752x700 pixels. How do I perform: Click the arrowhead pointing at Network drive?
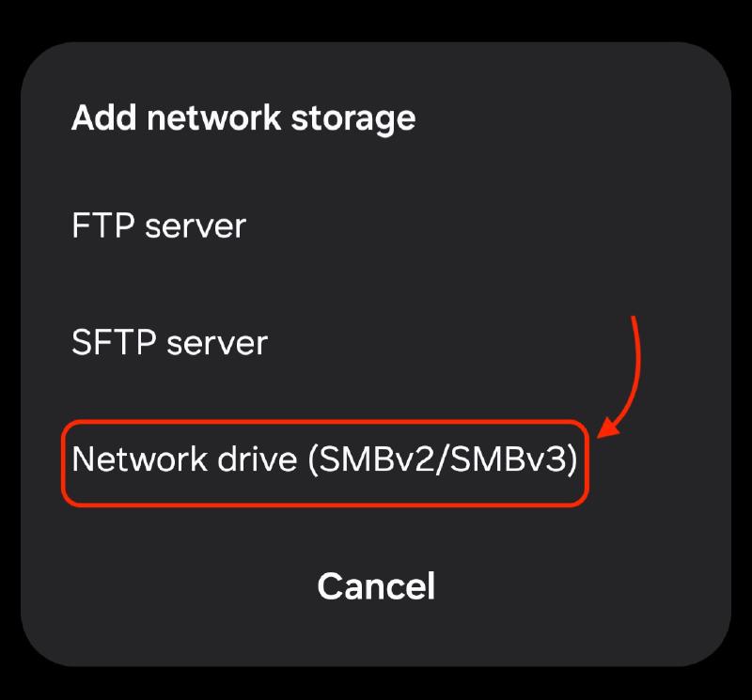click(x=609, y=430)
